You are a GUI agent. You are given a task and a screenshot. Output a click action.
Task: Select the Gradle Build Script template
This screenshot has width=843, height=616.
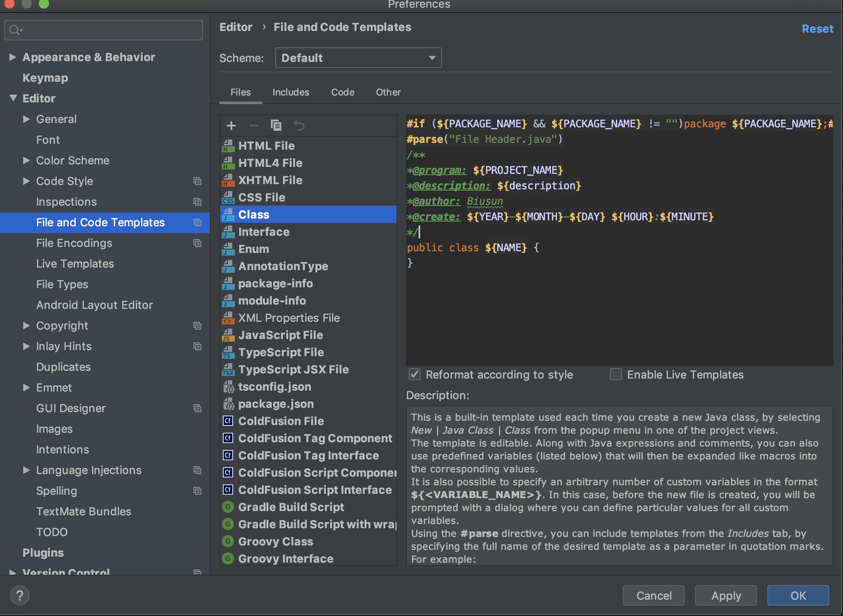click(x=291, y=507)
